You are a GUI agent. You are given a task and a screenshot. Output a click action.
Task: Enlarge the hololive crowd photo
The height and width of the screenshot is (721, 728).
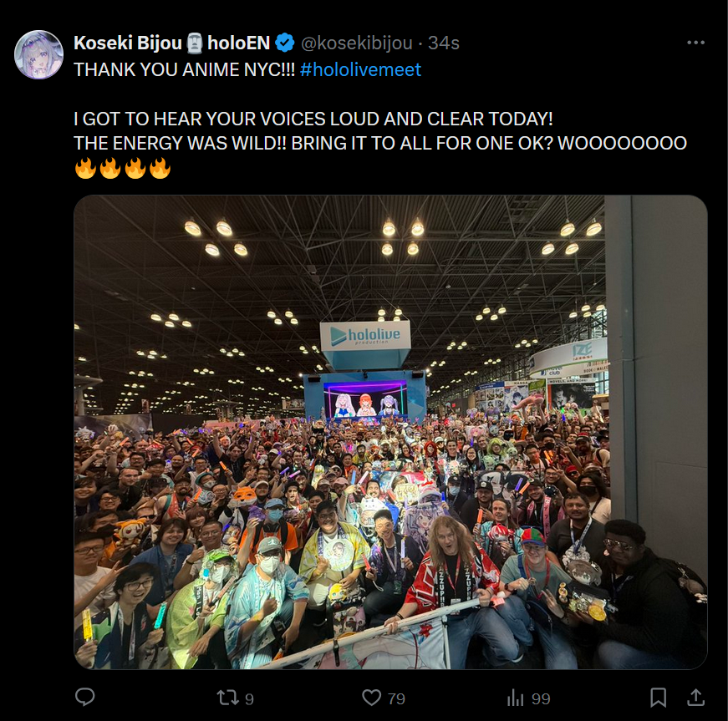tap(390, 432)
